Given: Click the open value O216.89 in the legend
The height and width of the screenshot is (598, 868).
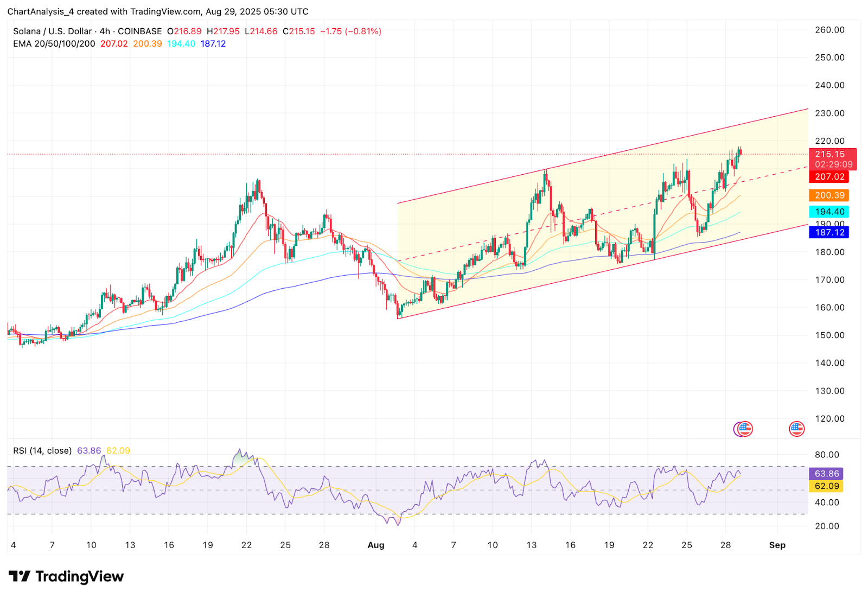Looking at the screenshot, I should click(x=184, y=31).
